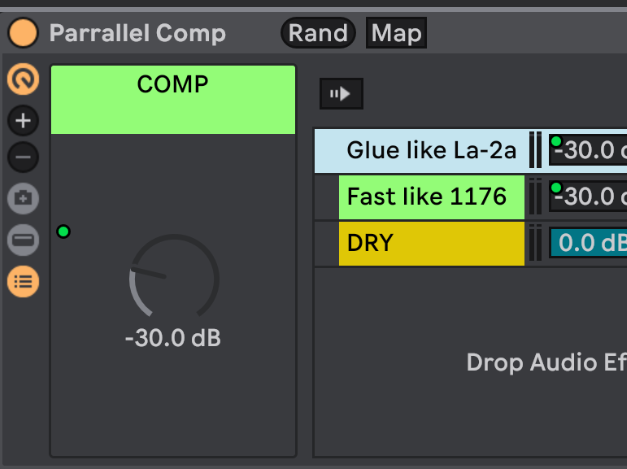This screenshot has width=627, height=469.
Task: Toggle the macro variations panel icon
Action: pyautogui.click(x=23, y=240)
